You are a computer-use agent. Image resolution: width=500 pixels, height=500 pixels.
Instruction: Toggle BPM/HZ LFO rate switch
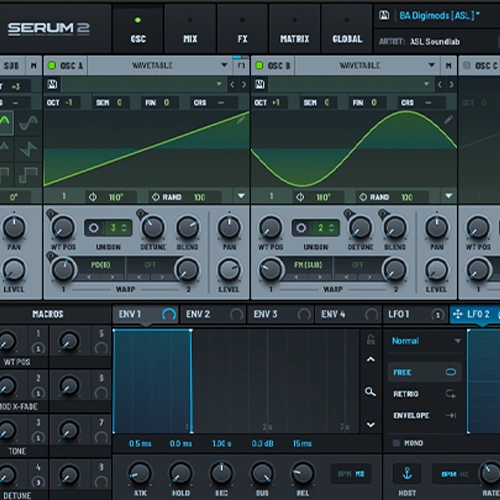(455, 474)
